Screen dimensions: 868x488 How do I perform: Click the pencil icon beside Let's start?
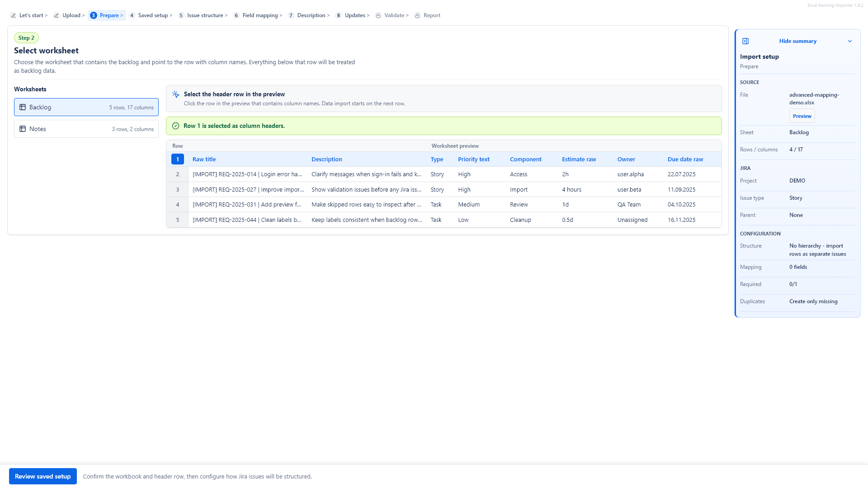(13, 15)
